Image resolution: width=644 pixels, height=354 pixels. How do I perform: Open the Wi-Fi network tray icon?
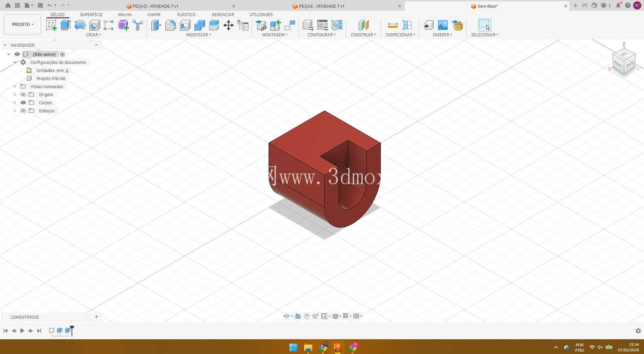(x=592, y=347)
